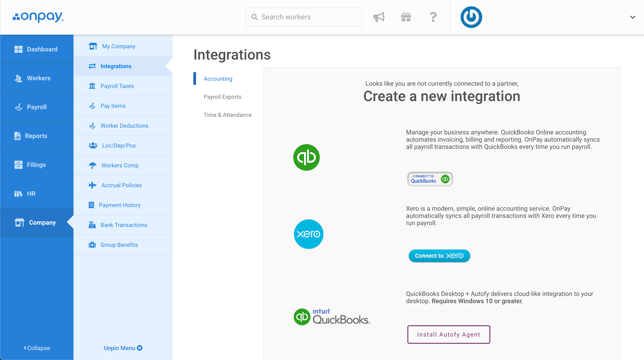Click the Integrations arrows icon
This screenshot has height=360, width=644.
tap(92, 66)
